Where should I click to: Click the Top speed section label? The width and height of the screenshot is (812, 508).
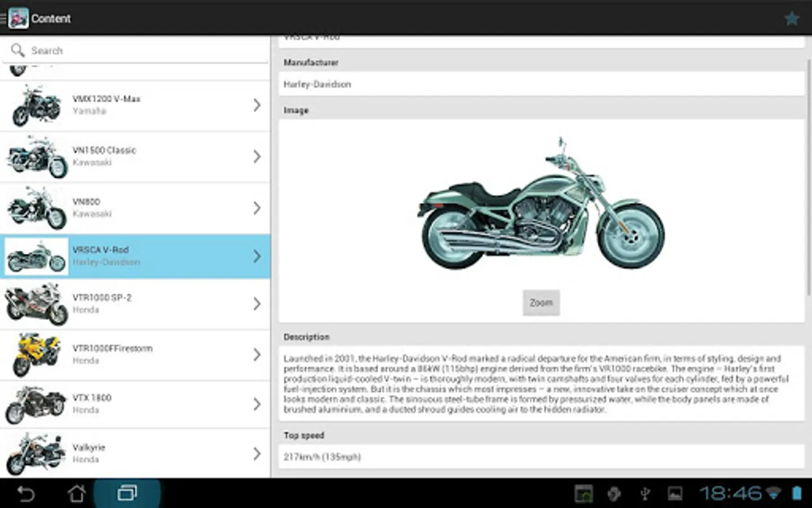[x=303, y=435]
